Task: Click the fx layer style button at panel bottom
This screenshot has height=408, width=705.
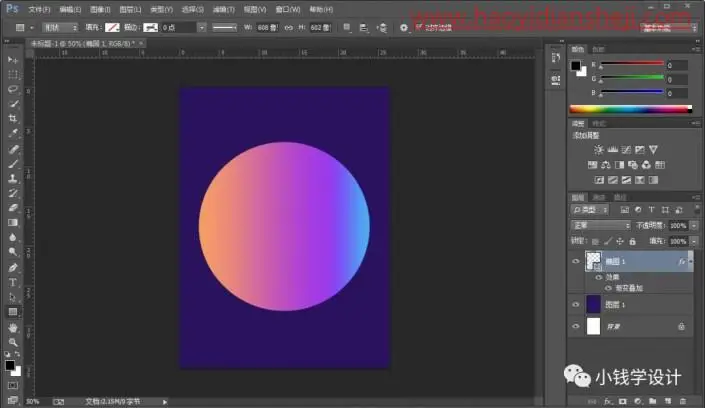Action: tap(608, 401)
